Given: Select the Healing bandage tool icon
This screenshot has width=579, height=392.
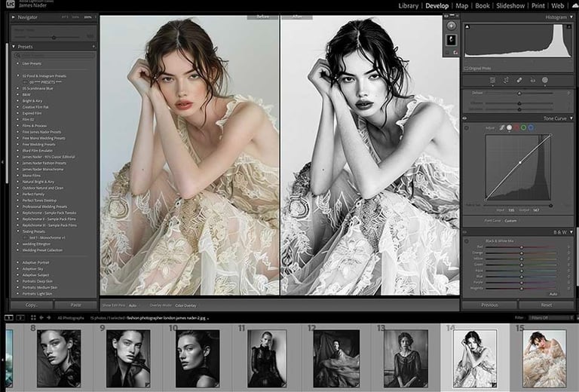Looking at the screenshot, I should tap(519, 80).
